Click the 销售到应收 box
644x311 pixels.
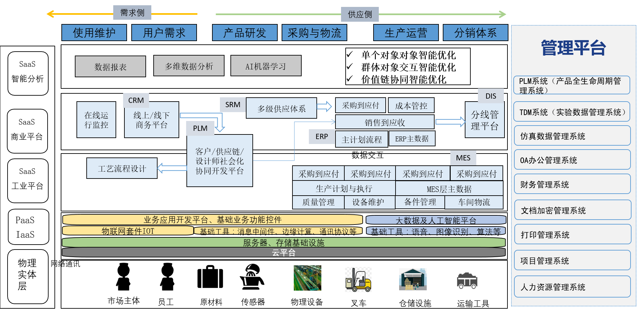(385, 122)
